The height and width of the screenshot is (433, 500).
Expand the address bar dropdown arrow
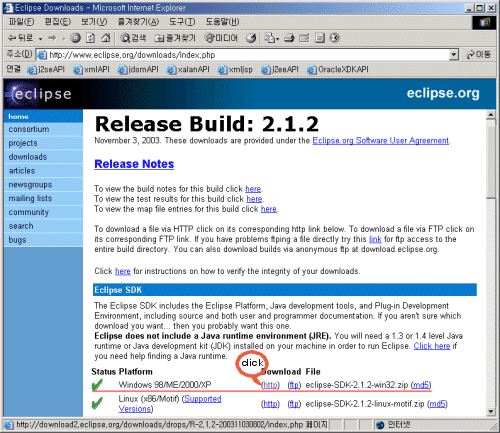[453, 54]
